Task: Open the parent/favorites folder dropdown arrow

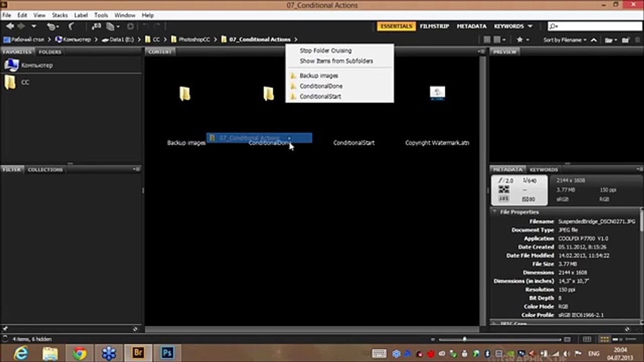Action: pyautogui.click(x=34, y=26)
